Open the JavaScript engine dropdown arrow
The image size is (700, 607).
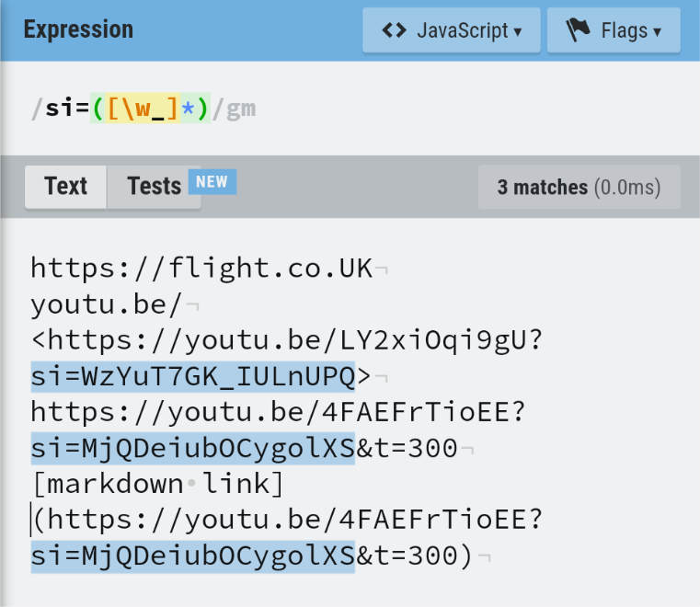pyautogui.click(x=518, y=31)
